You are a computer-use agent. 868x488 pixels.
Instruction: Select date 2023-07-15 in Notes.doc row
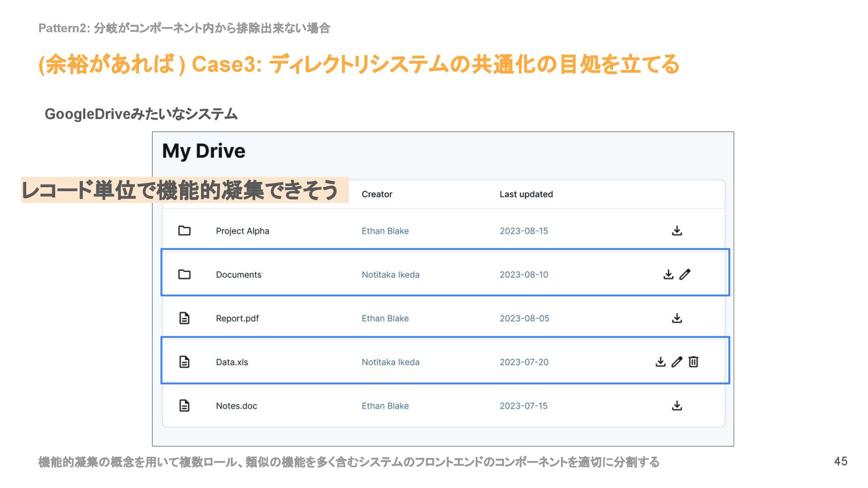tap(523, 406)
